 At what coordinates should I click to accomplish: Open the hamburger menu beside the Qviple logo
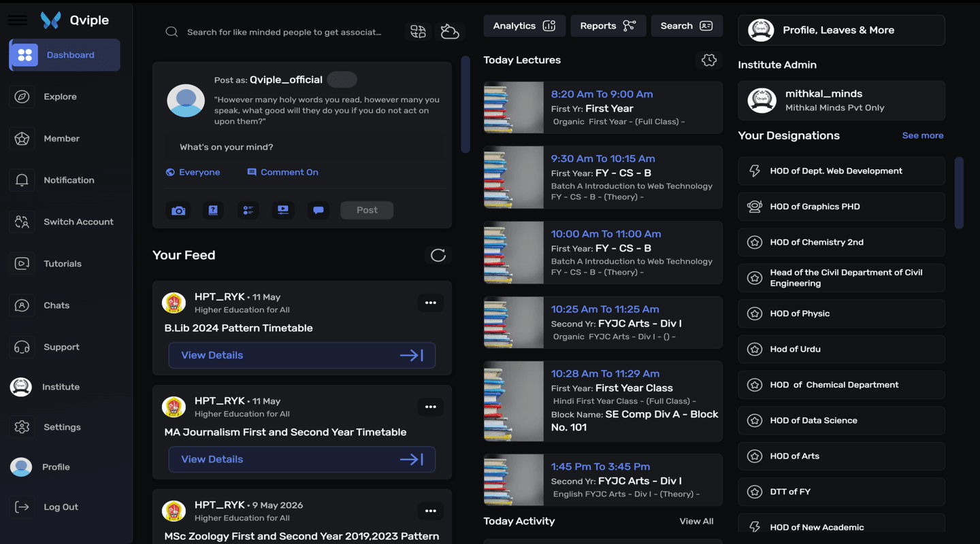(18, 20)
